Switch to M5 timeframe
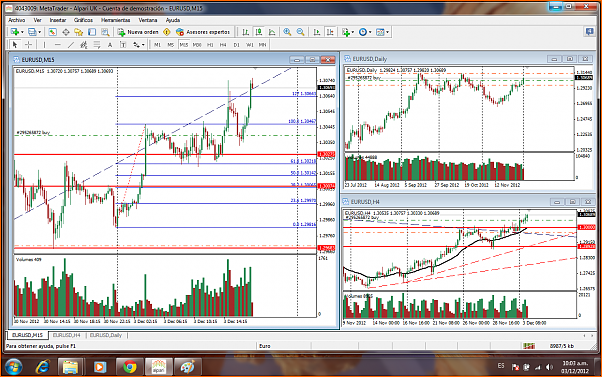 click(x=170, y=45)
